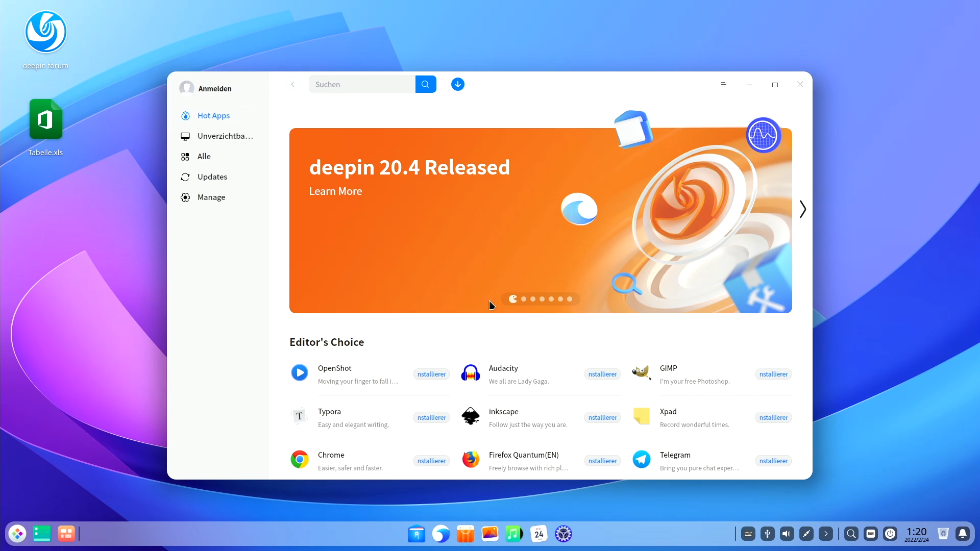Click the Chrome app icon
Screen dimensions: 980x551
point(300,460)
